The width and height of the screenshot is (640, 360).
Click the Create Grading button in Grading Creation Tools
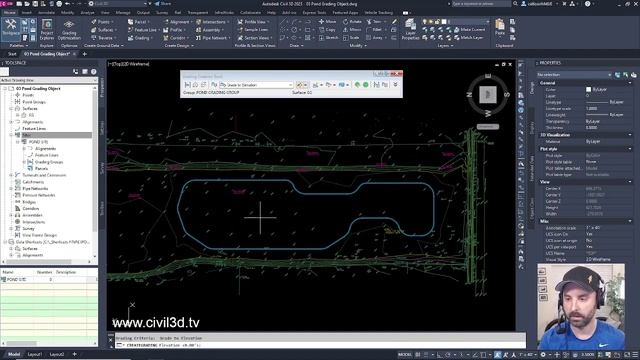300,84
